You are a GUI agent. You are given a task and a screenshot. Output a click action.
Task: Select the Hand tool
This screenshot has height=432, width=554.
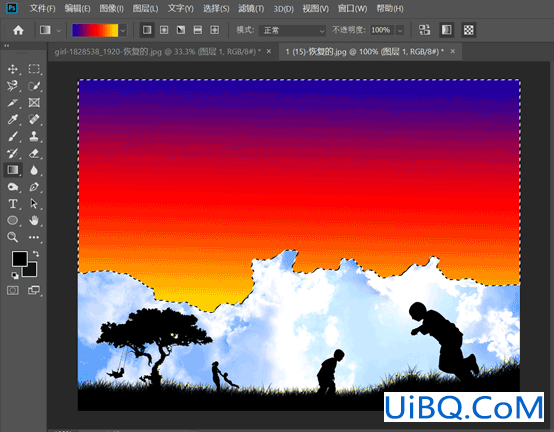click(x=34, y=220)
